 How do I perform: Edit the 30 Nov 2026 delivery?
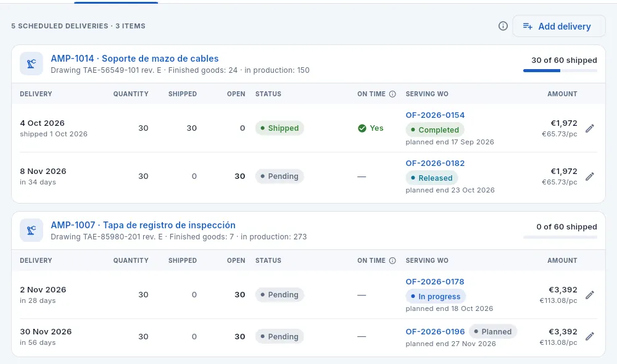pos(589,336)
